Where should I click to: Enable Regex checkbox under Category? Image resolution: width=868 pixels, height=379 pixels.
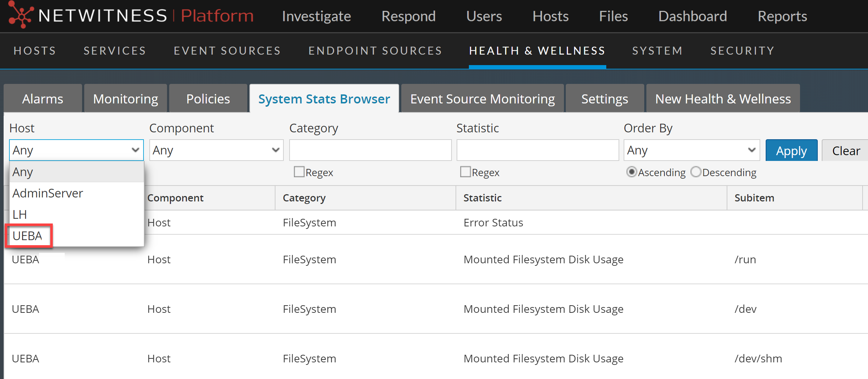click(299, 172)
